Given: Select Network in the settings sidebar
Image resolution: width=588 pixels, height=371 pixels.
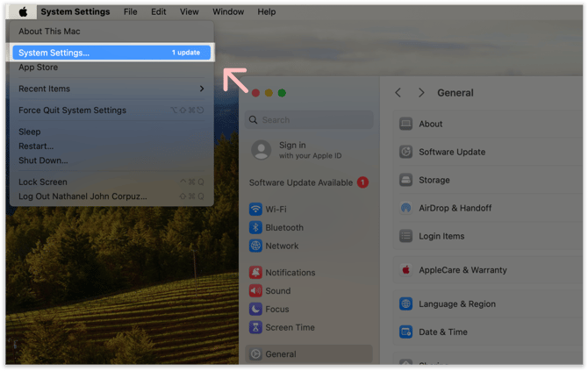Looking at the screenshot, I should [x=282, y=246].
